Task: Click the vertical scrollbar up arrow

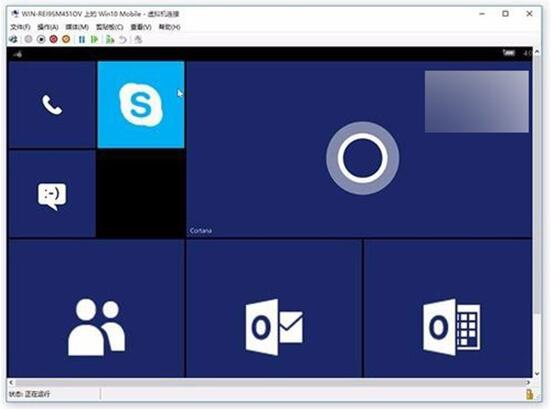Action: [537, 52]
